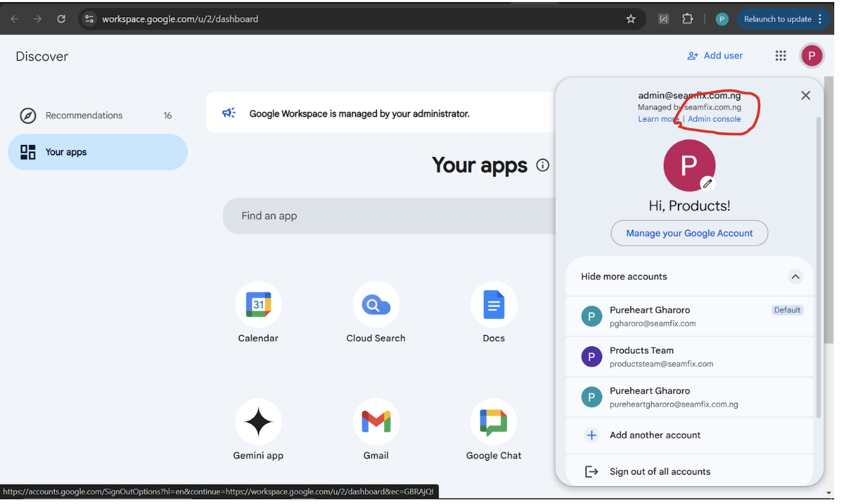Click the Hi, Products! greeting
This screenshot has height=504, width=853.
[689, 206]
